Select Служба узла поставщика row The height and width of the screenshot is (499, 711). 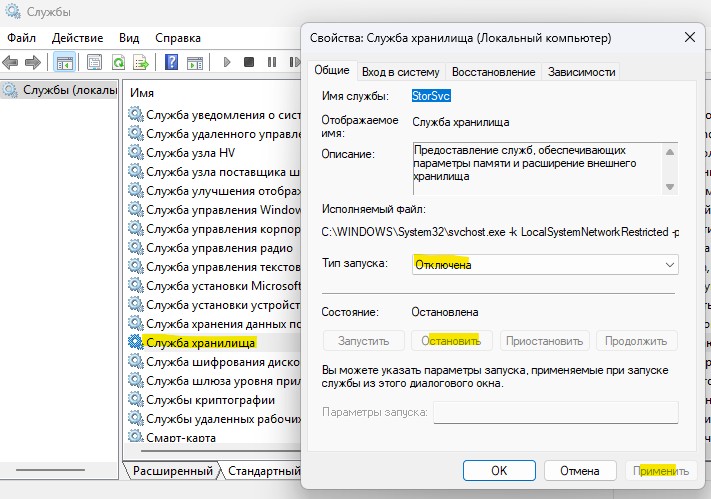pyautogui.click(x=214, y=172)
